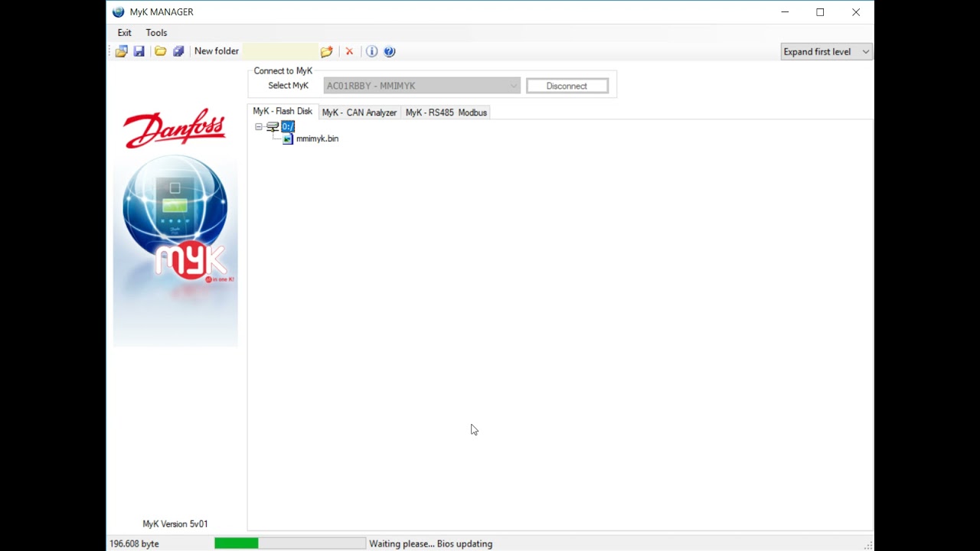The height and width of the screenshot is (551, 980).
Task: Open the help question mark icon
Action: click(389, 51)
